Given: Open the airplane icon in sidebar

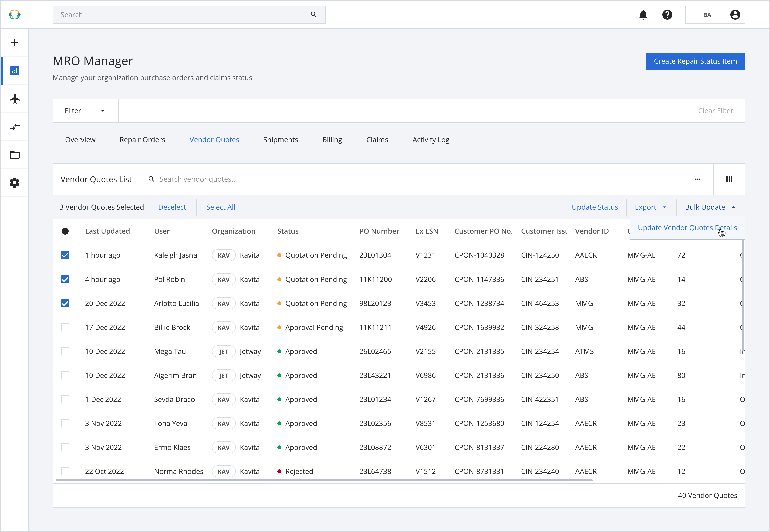Looking at the screenshot, I should pos(14,99).
